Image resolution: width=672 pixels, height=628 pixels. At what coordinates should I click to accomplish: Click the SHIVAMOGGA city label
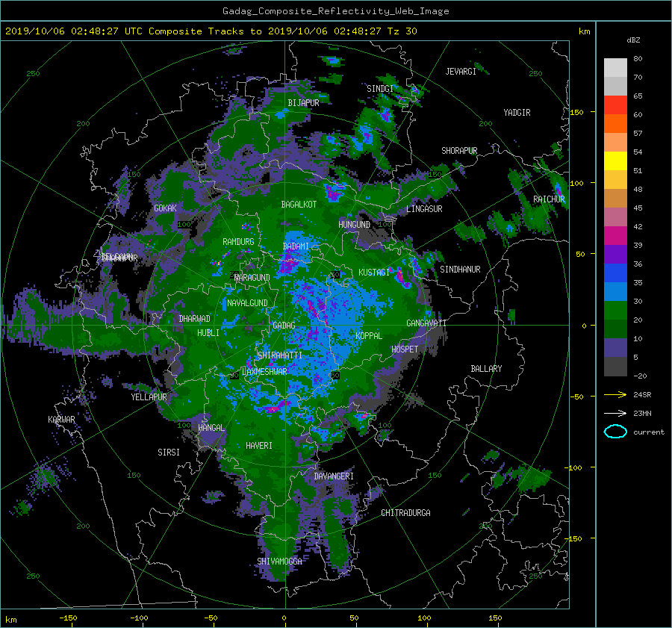coord(279,561)
